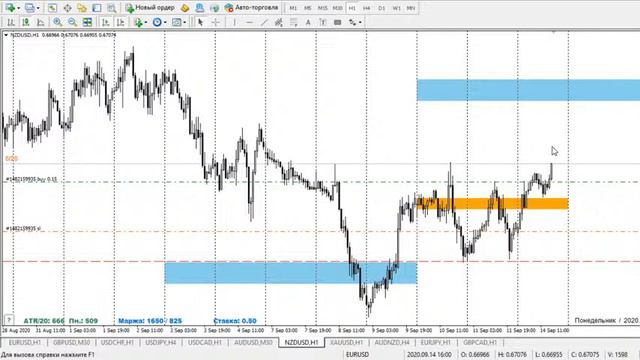Select the Vertical Line drawing tool
640x360 pixels.
click(x=234, y=22)
